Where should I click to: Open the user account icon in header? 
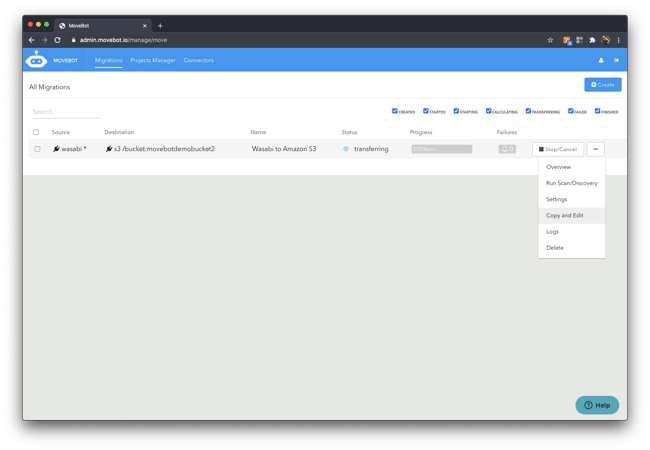pos(601,61)
